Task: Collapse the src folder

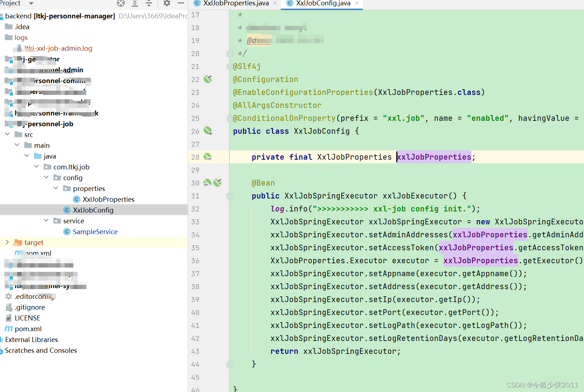Action: pos(8,134)
